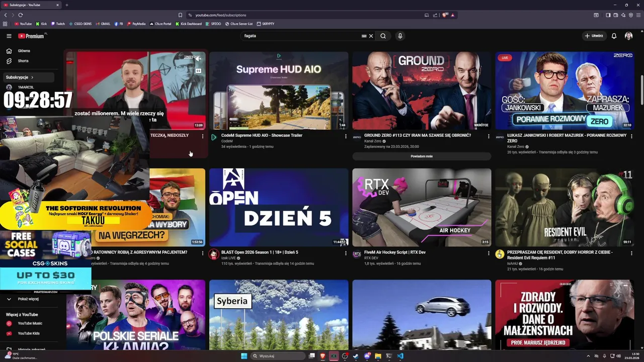This screenshot has width=644, height=362.
Task: Open Steam from the taskbar
Action: point(356,356)
